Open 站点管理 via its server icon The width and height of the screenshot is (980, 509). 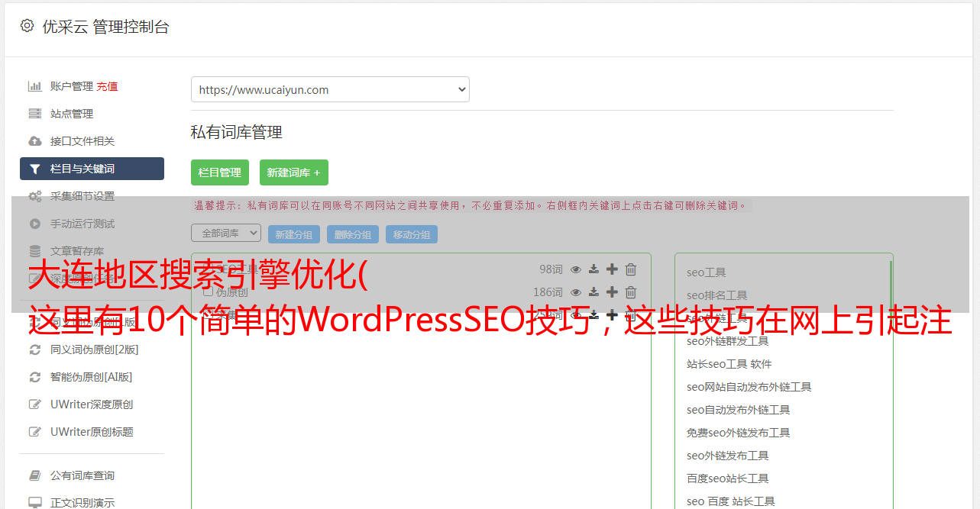(x=35, y=114)
